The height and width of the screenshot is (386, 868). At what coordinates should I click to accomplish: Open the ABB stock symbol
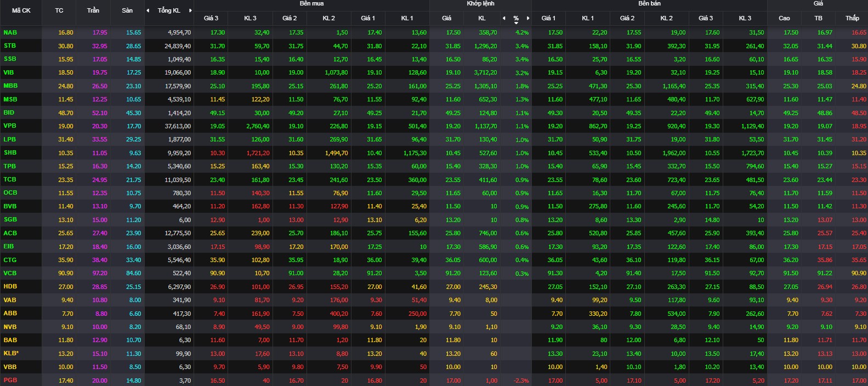coord(10,313)
